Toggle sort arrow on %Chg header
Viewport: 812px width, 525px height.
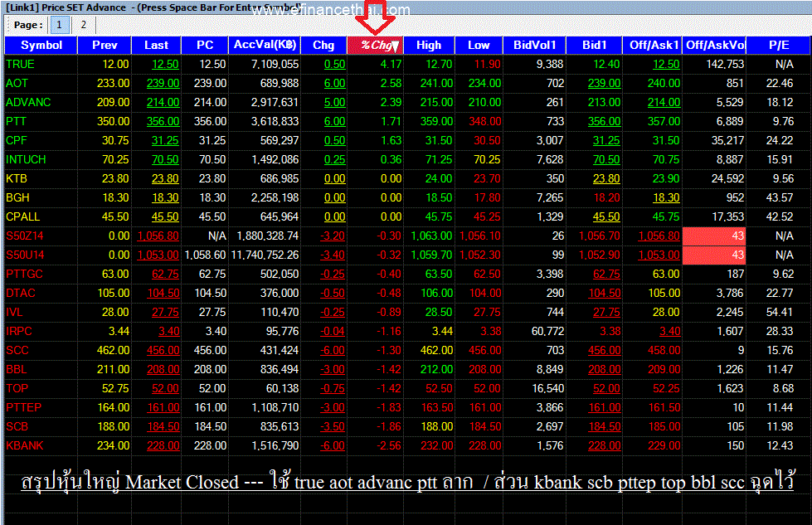(395, 46)
